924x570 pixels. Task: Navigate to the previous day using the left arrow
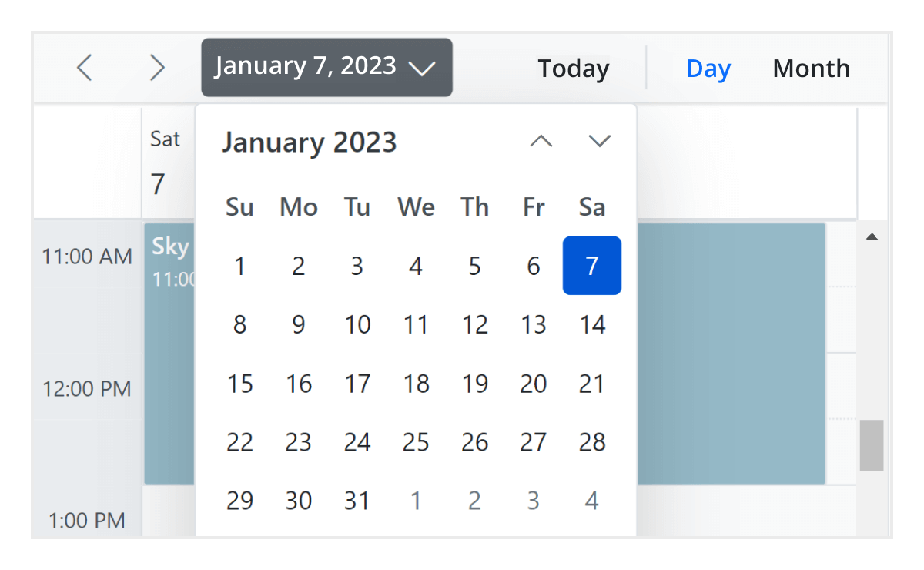pyautogui.click(x=84, y=68)
